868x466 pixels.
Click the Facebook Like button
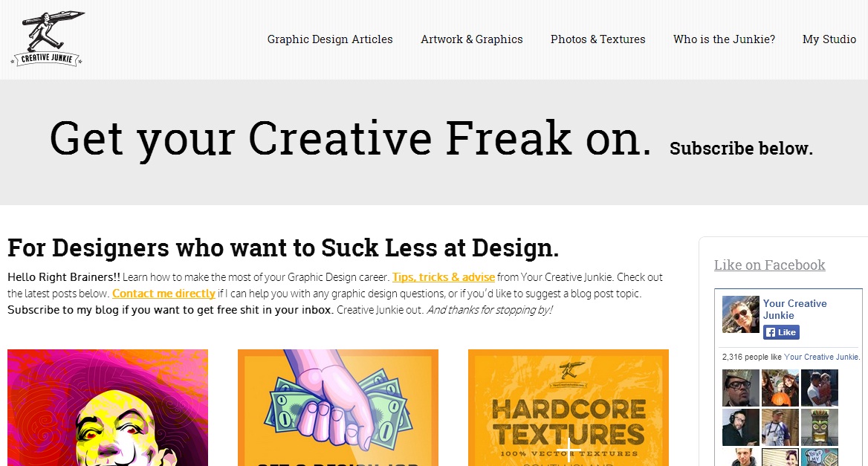781,332
